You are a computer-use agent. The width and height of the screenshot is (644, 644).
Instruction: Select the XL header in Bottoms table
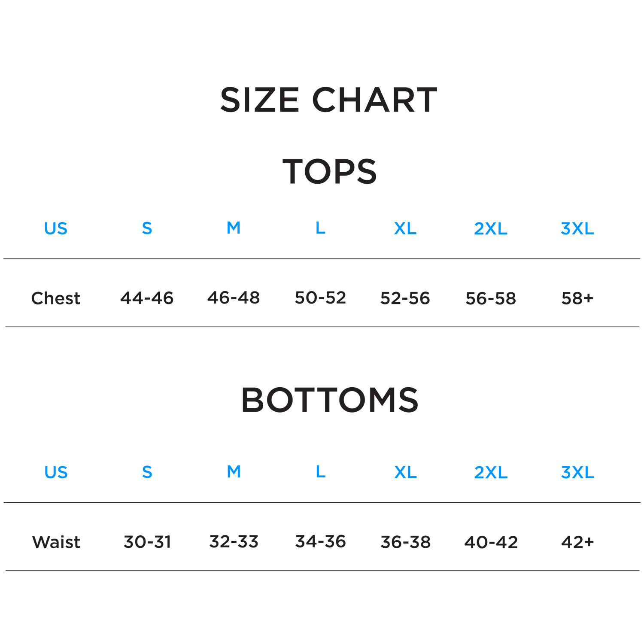[x=406, y=472]
